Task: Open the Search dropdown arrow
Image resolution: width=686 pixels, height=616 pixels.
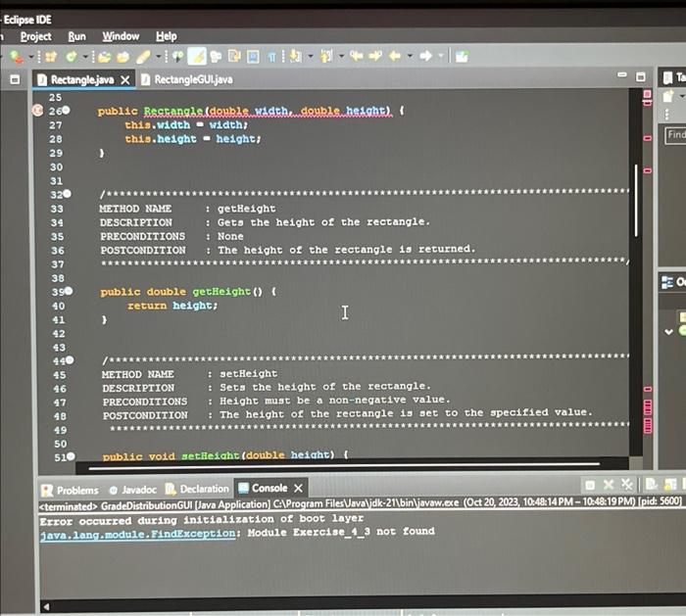Action: [159, 57]
